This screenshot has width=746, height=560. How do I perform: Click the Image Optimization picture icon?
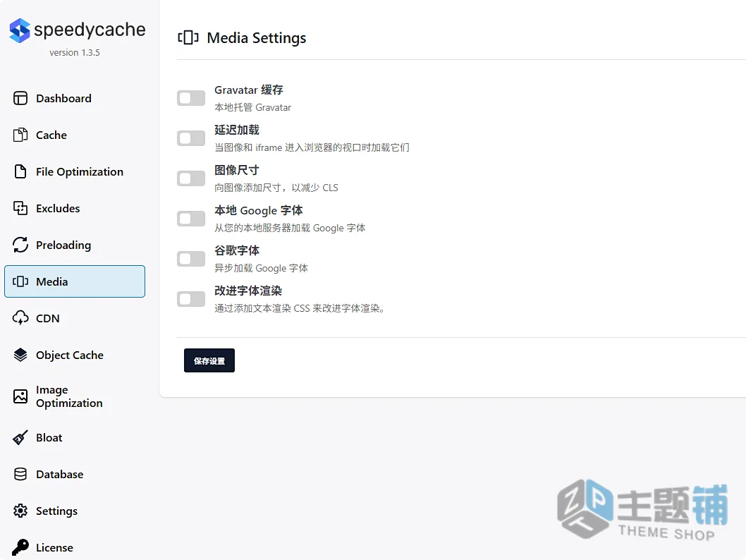[x=20, y=396]
